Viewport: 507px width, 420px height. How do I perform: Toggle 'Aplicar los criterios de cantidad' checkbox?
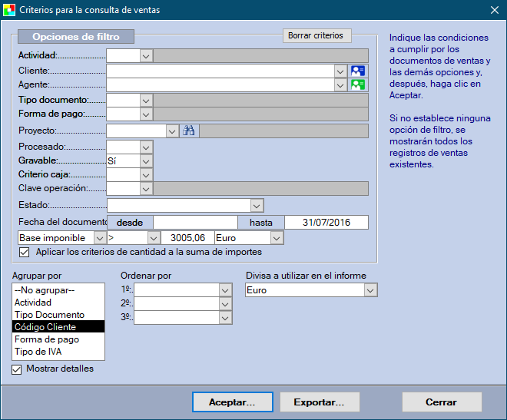24,252
